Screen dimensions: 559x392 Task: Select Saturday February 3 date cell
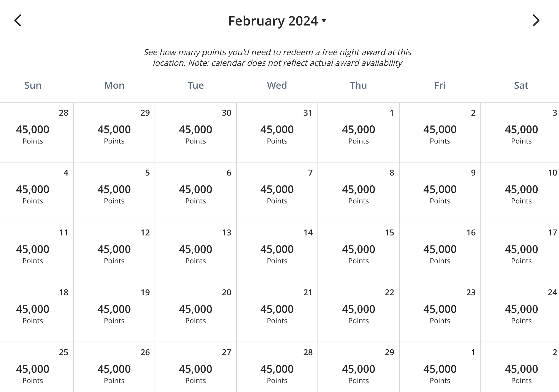pos(521,133)
